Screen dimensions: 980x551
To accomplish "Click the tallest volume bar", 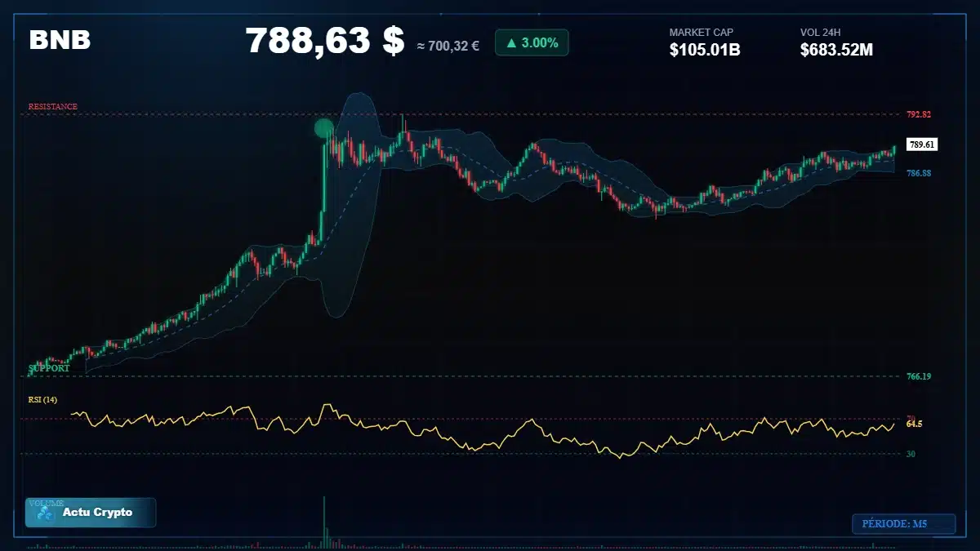I will pos(324,522).
